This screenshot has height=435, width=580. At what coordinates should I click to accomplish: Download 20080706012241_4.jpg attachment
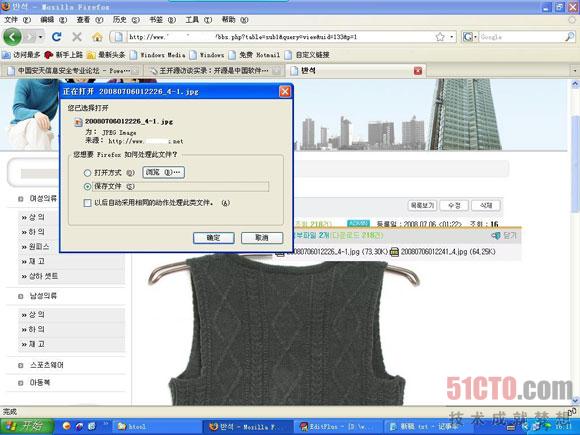click(x=448, y=252)
